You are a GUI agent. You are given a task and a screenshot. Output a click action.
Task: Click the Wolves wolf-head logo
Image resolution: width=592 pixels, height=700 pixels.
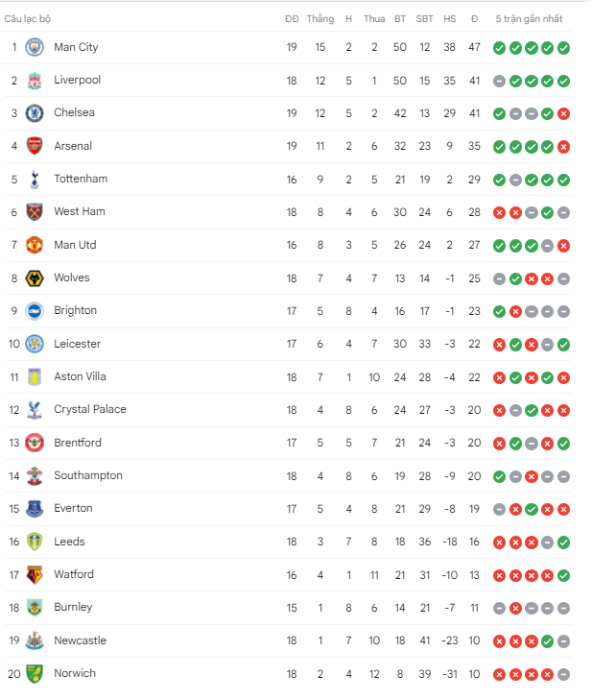[x=35, y=278]
